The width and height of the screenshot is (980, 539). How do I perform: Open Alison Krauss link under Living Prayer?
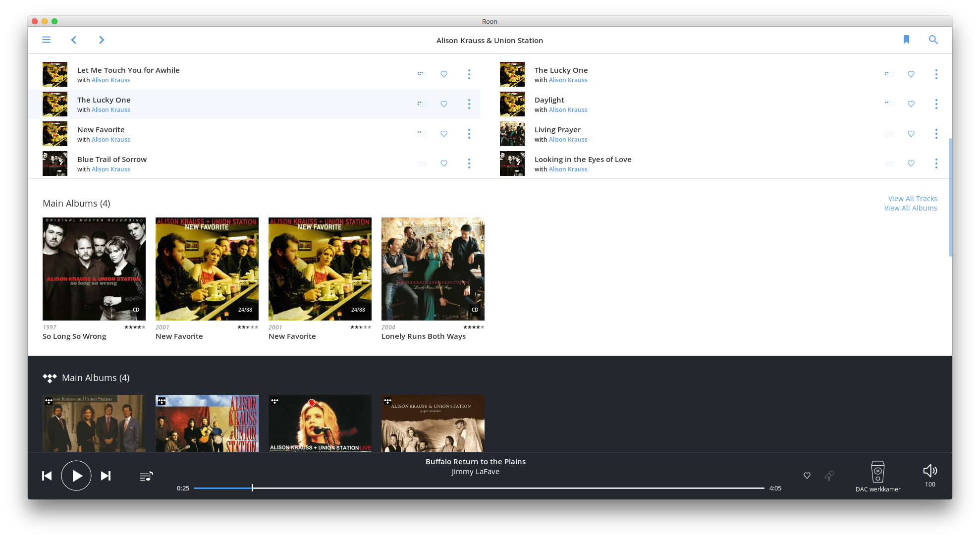click(568, 140)
